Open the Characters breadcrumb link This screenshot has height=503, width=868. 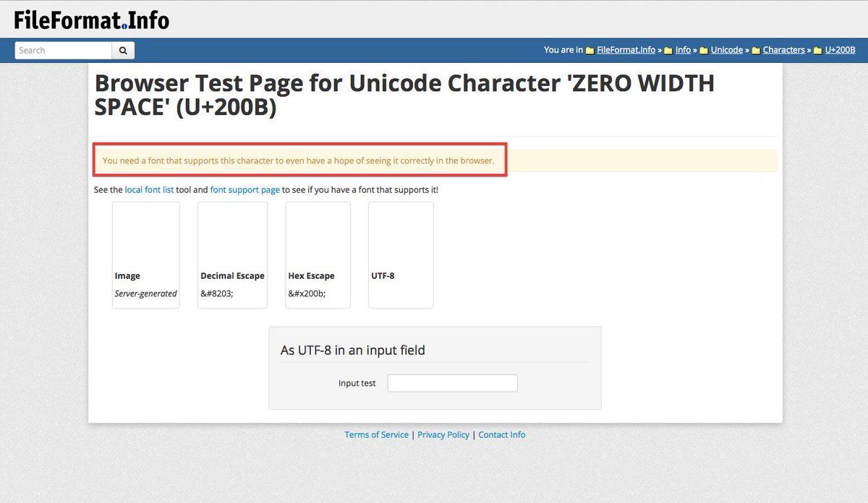click(x=783, y=50)
